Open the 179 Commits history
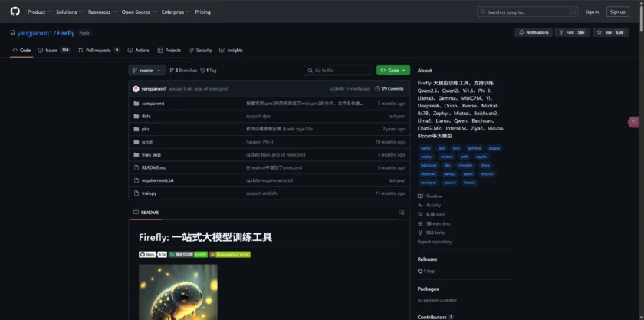Viewport: 644px width, 320px height. 389,89
